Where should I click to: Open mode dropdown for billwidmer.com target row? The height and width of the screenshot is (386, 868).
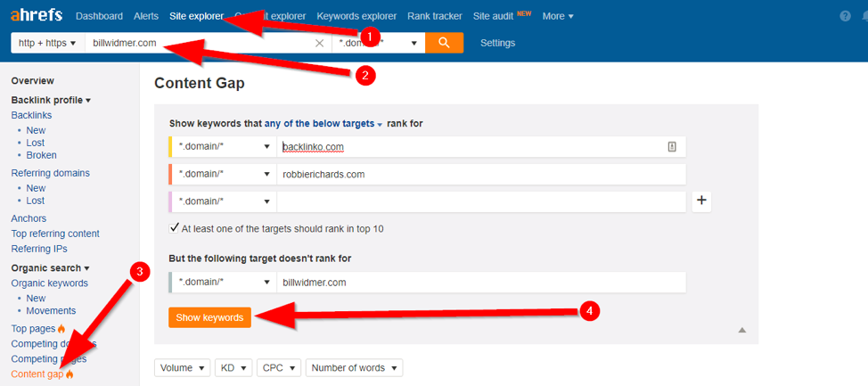225,282
